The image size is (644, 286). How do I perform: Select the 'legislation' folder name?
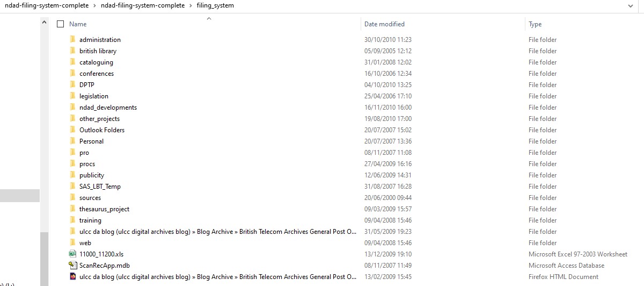pos(94,96)
